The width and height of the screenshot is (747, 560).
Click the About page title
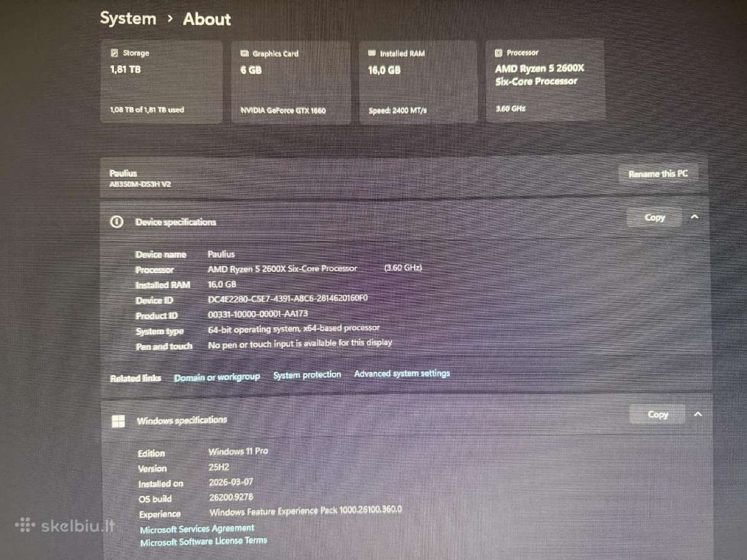207,19
